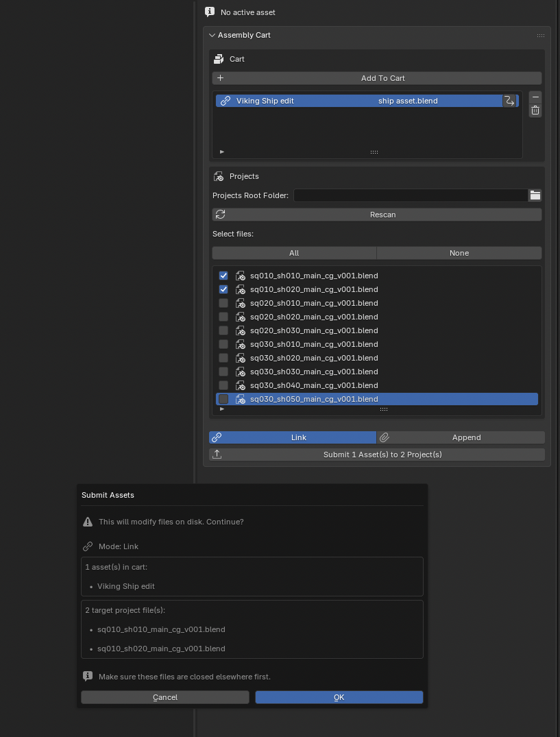Check sq020_sh020_main_cg_v001.blend
Viewport: 560px width, 737px height.
[x=223, y=317]
